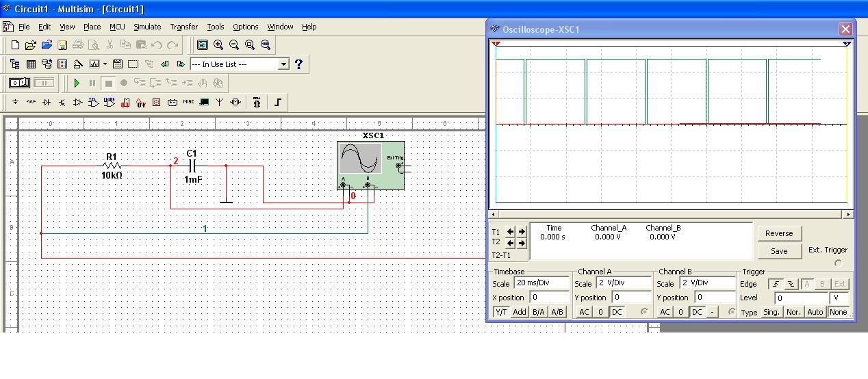Toggle the simulation power switch
Screen dimensions: 868x379
click(20, 83)
